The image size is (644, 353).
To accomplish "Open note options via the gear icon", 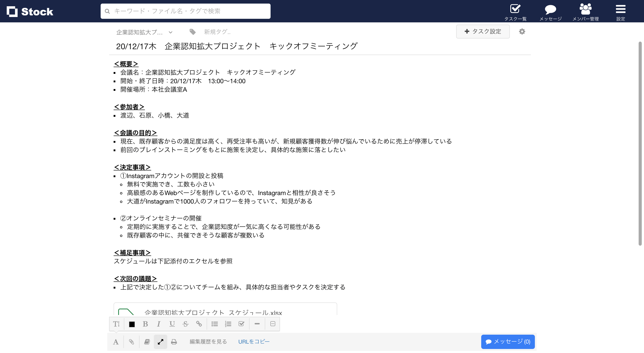I will pos(522,32).
